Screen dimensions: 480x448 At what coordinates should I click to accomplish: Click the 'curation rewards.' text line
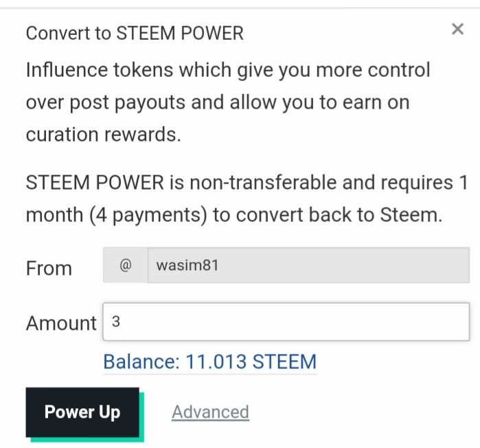tap(103, 135)
